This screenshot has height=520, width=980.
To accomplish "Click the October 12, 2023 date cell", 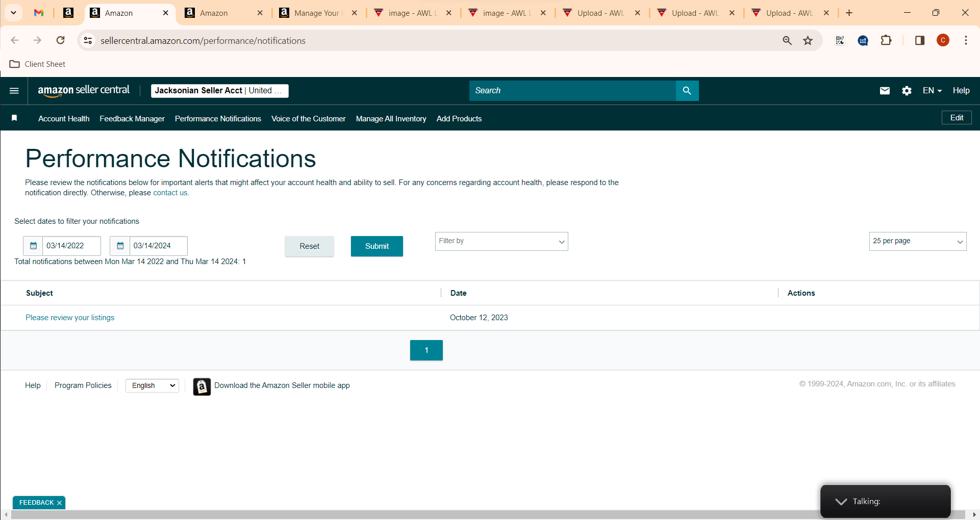I will (479, 318).
